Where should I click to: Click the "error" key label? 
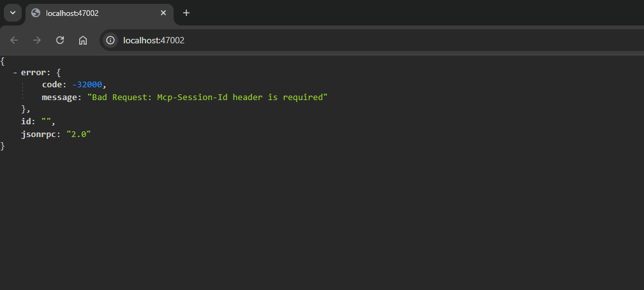coord(33,73)
